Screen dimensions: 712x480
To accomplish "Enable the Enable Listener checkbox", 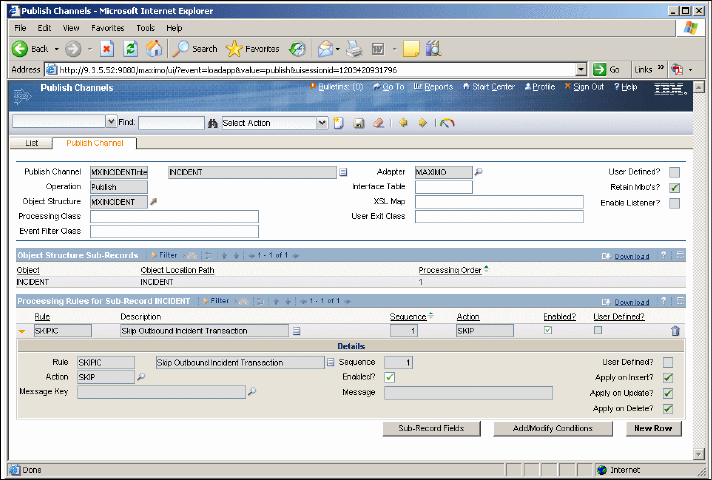I will click(x=674, y=203).
